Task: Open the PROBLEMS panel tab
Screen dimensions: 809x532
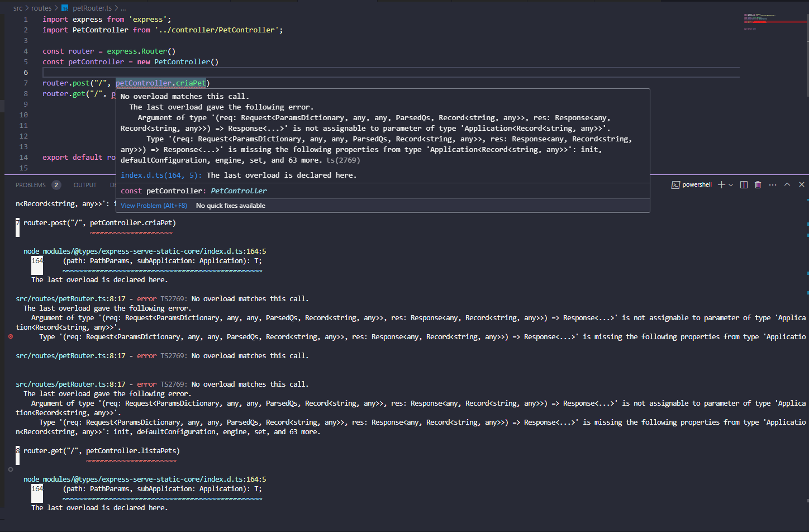Action: pos(31,185)
